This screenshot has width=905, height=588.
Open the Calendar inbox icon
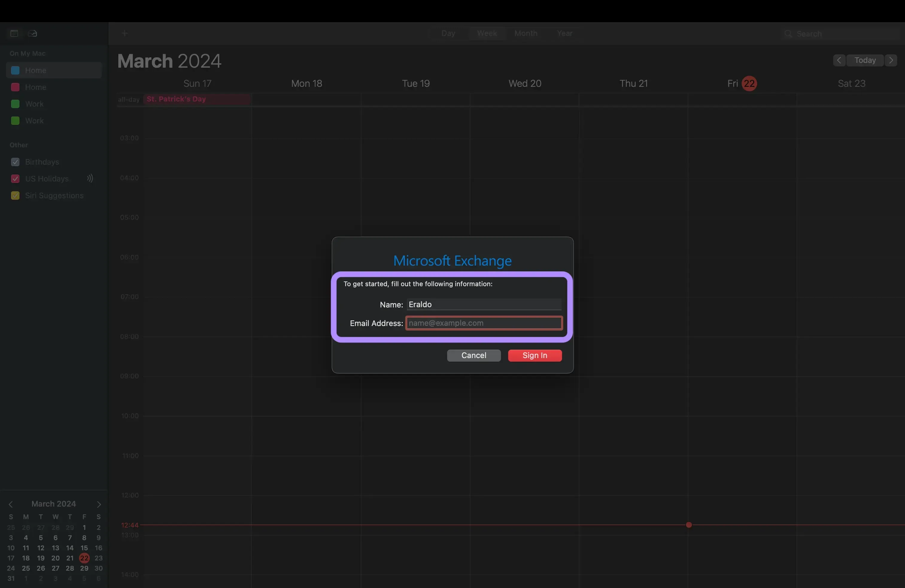pyautogui.click(x=32, y=33)
